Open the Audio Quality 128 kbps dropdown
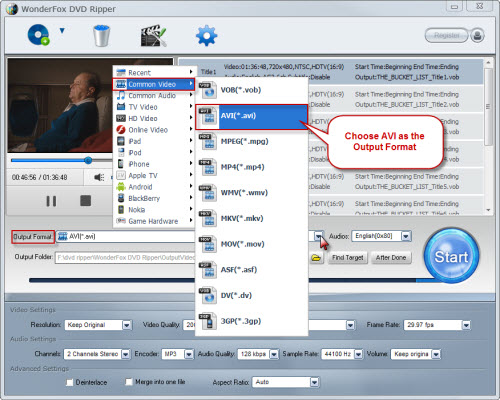Screen dimensions: 500x400 pyautogui.click(x=274, y=354)
